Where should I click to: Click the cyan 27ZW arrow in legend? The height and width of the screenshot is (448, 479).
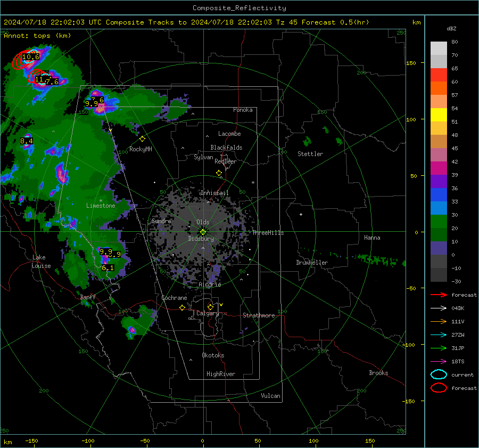439,335
